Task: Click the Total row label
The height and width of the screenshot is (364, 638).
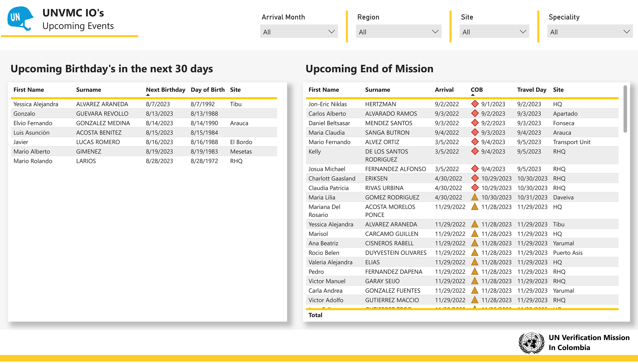Action: tap(315, 315)
